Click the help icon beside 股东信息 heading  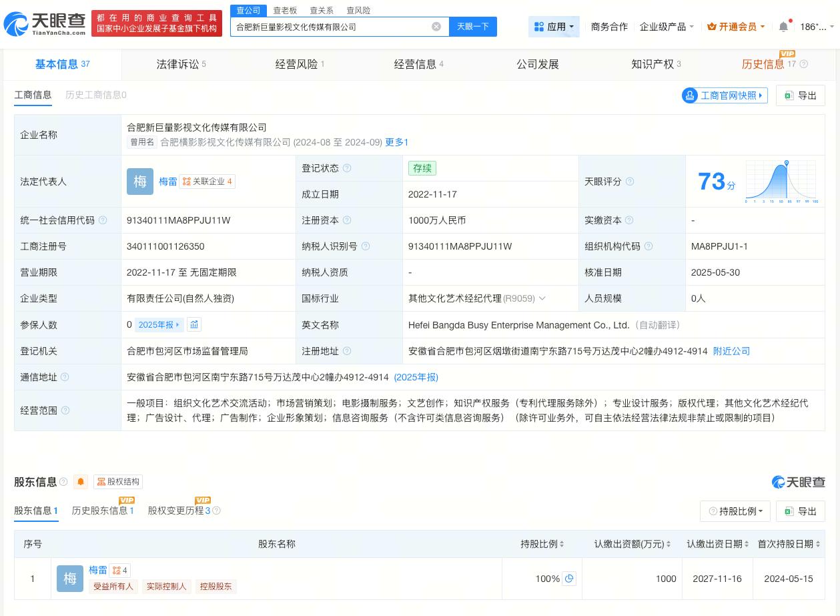click(63, 482)
